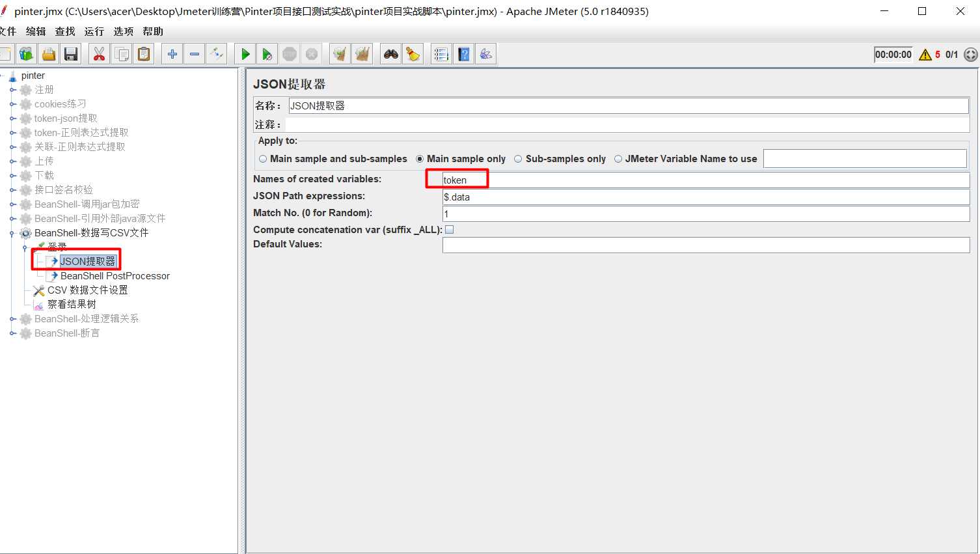Click the greyed Shutdown icon

(x=311, y=54)
